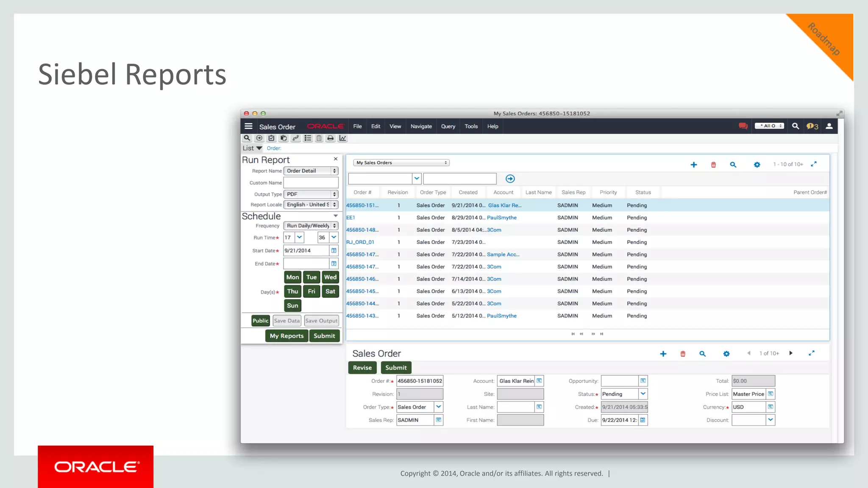This screenshot has width=868, height=488.
Task: Click the copy documents toolbar icon
Action: click(x=284, y=138)
